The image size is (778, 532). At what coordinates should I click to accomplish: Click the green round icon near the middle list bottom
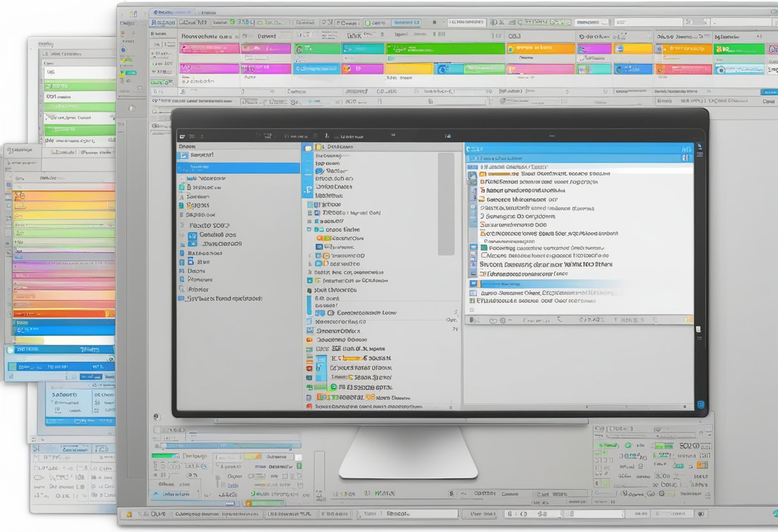pos(333,387)
